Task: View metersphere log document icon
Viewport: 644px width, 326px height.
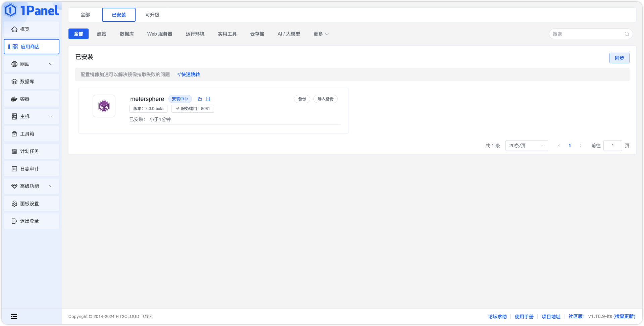Action: tap(208, 99)
